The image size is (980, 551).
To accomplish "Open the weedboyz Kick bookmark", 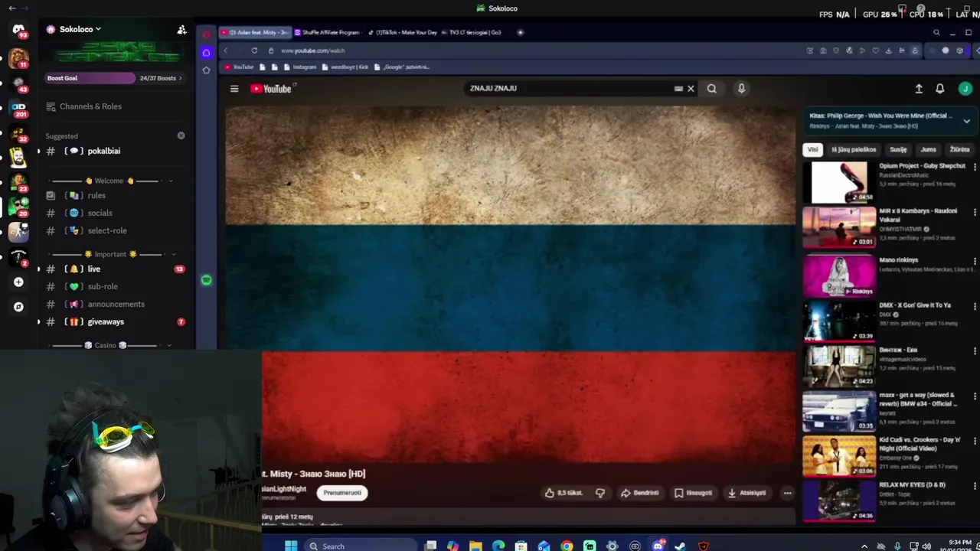I will coord(345,67).
